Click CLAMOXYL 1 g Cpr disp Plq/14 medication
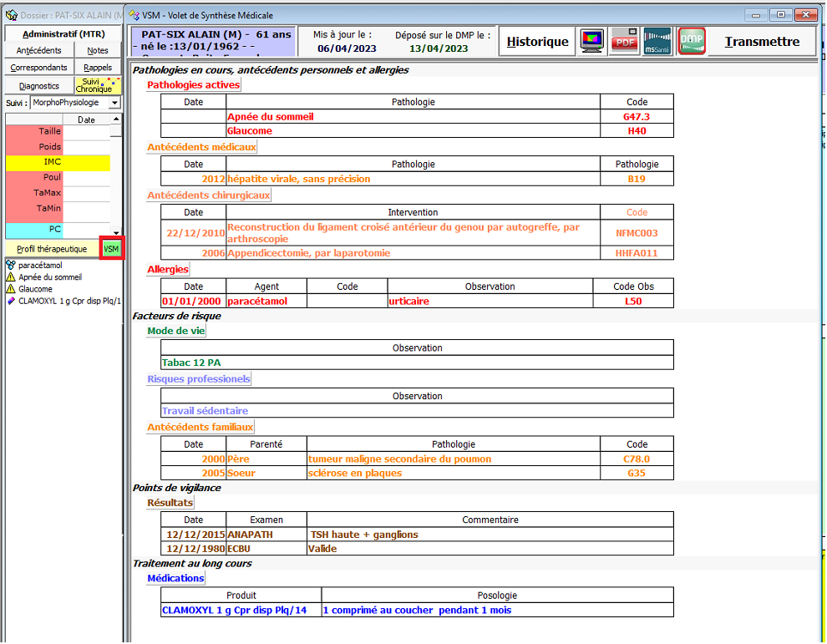Screen dimensions: 827x644 click(x=241, y=611)
